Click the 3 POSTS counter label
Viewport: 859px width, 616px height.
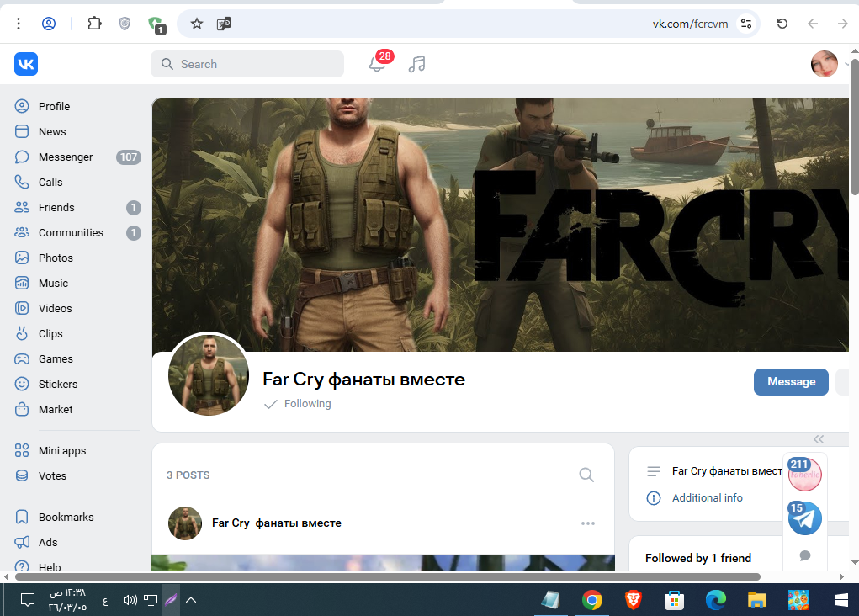pos(188,475)
